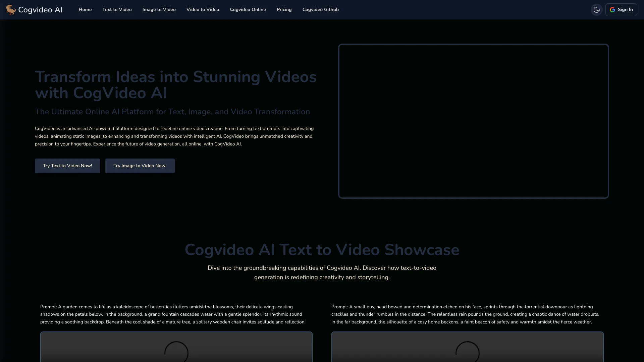This screenshot has width=644, height=362.
Task: View the Pricing page
Action: [x=284, y=10]
